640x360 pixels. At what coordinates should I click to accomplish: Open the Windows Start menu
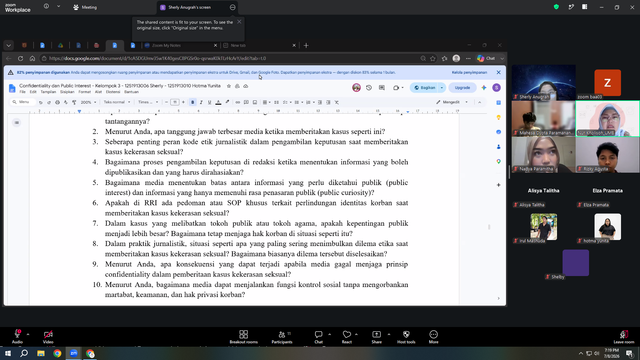click(x=8, y=353)
